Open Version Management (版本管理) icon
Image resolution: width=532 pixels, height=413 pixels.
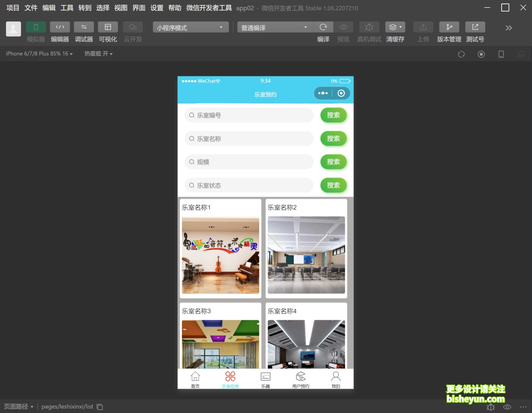[449, 27]
